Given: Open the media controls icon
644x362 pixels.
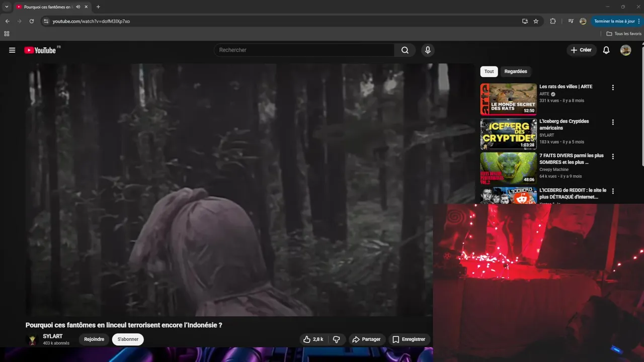Looking at the screenshot, I should coord(571,21).
